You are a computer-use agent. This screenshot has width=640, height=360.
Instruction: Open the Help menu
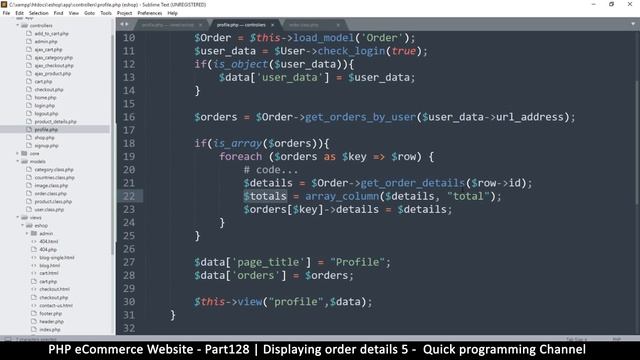[173, 13]
